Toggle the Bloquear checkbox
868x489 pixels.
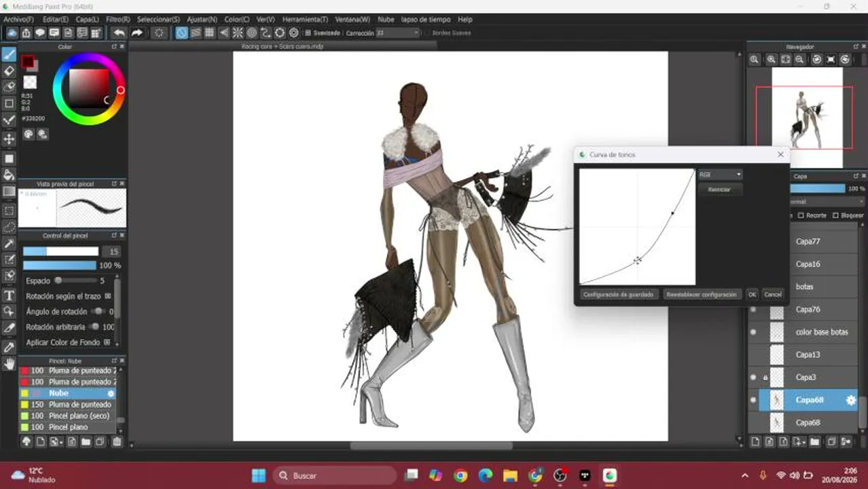[835, 215]
